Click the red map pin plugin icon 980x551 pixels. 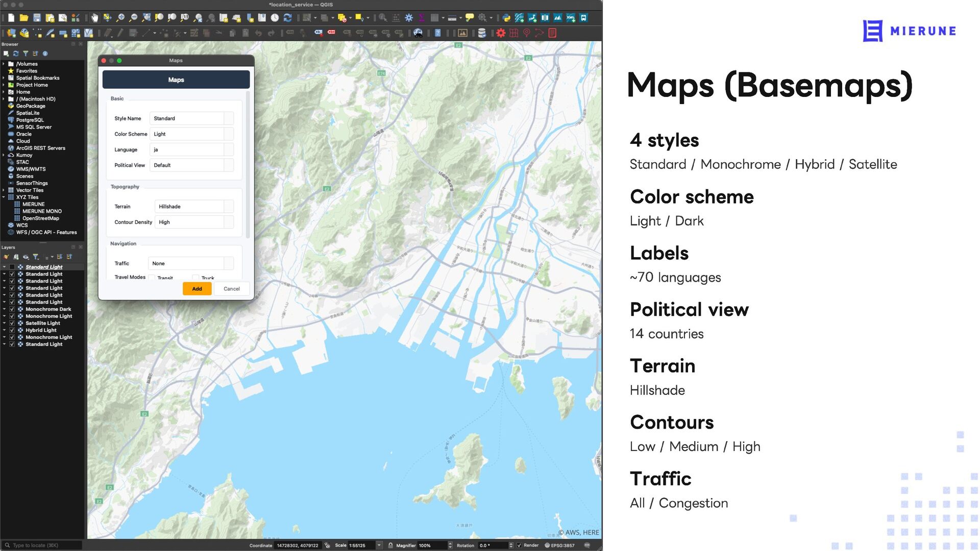[527, 33]
